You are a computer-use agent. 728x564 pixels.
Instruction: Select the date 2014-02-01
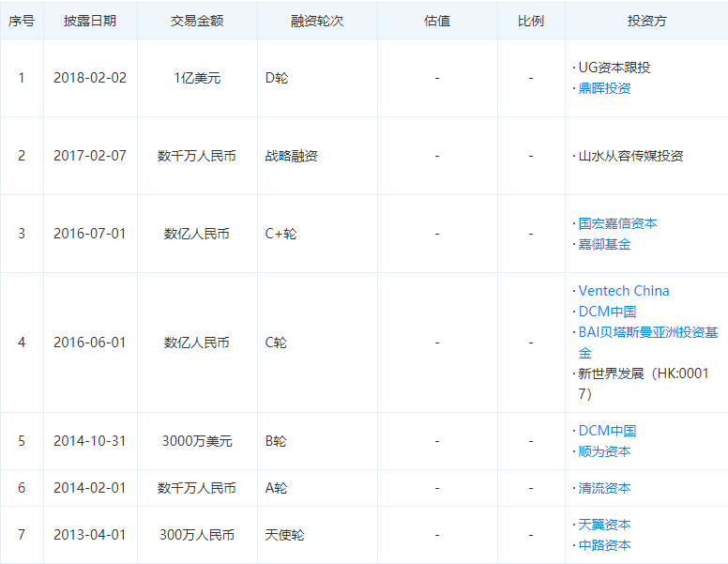point(90,488)
